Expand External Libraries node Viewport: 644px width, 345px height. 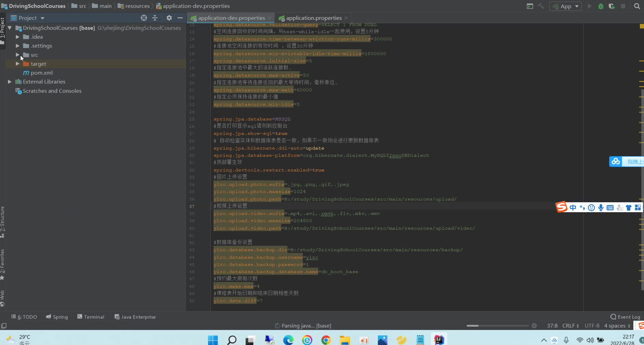coord(10,82)
